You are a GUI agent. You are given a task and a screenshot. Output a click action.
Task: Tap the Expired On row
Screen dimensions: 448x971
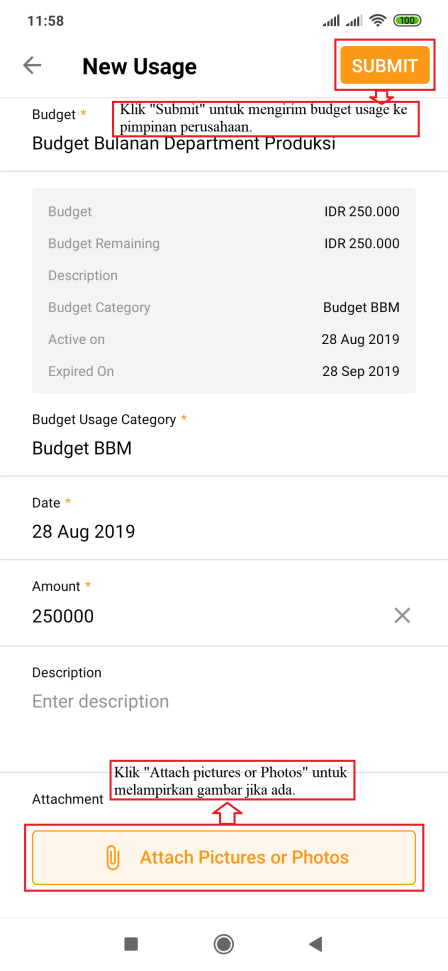coord(224,372)
